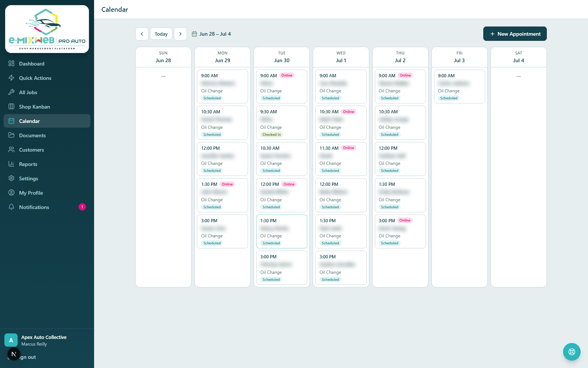The height and width of the screenshot is (368, 588).
Task: Click Marcus Reilly user name
Action: [34, 344]
